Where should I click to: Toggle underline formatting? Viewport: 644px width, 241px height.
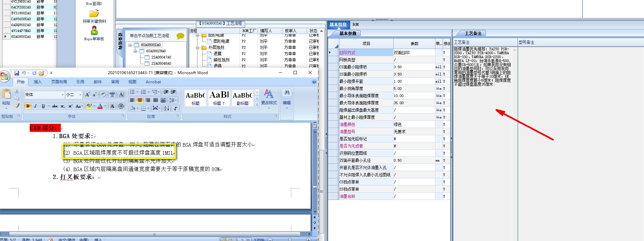(43, 106)
